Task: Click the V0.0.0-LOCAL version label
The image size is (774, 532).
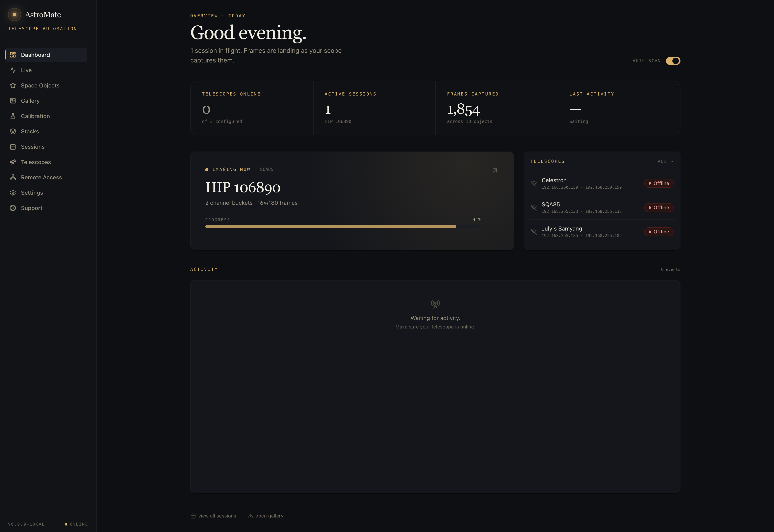Action: (x=26, y=524)
